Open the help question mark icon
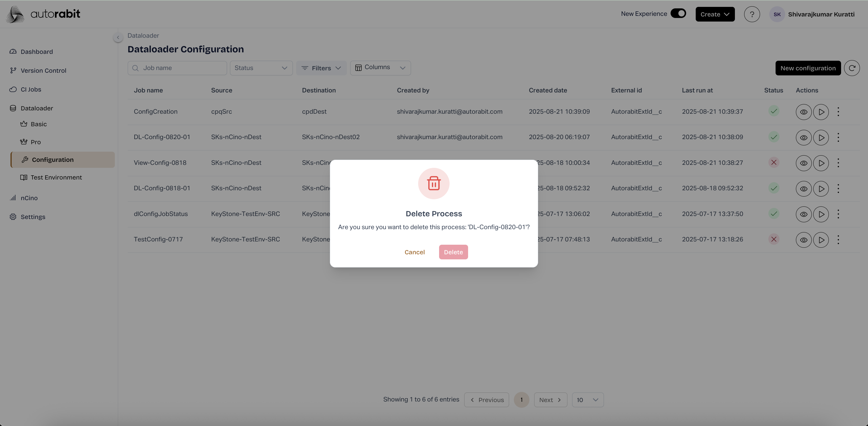This screenshot has height=426, width=868. click(x=752, y=14)
